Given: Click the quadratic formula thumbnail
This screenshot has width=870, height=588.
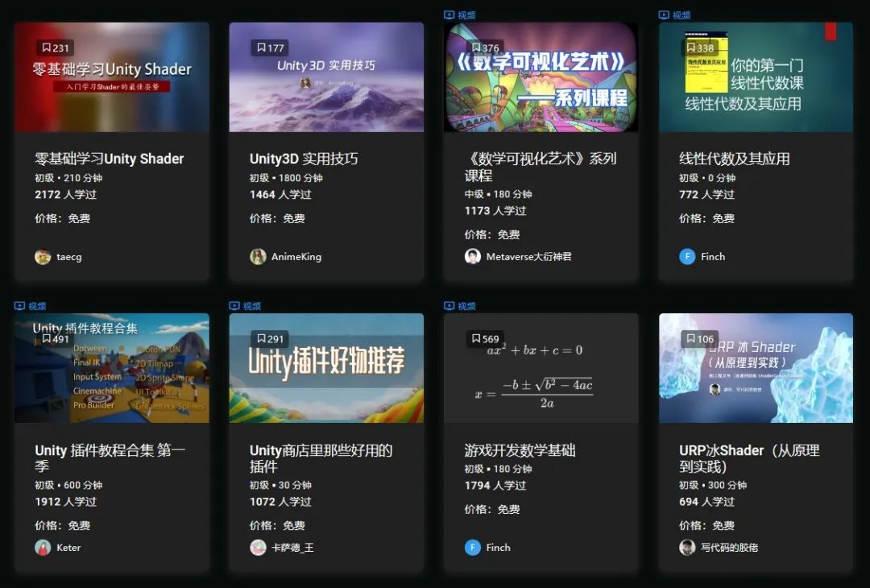Looking at the screenshot, I should pyautogui.click(x=541, y=368).
